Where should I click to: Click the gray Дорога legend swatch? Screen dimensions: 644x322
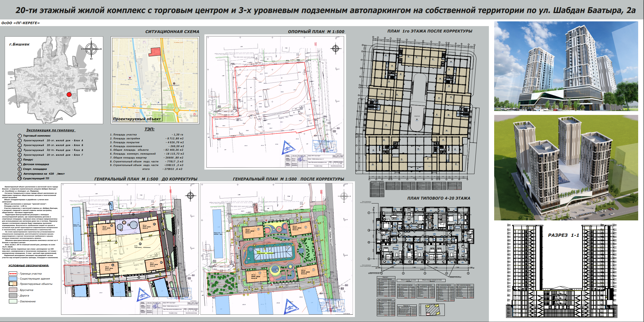click(x=13, y=296)
